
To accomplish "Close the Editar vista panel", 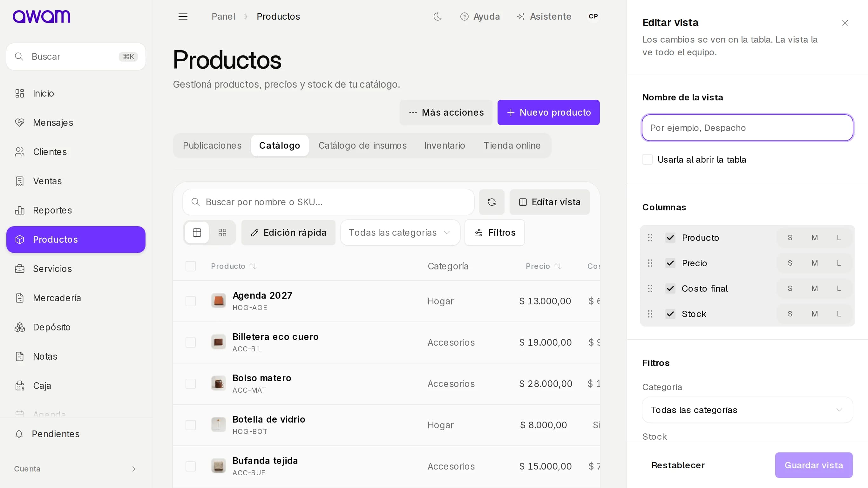I will click(845, 23).
